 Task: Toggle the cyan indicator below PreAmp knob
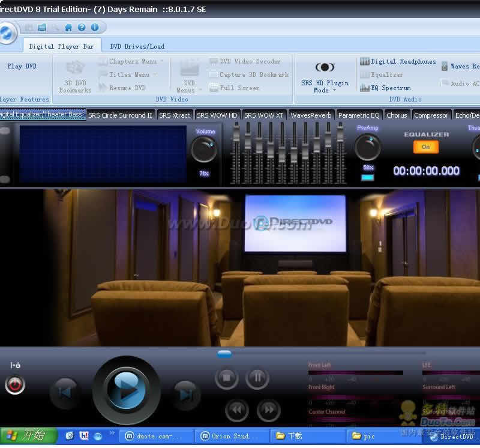(367, 177)
